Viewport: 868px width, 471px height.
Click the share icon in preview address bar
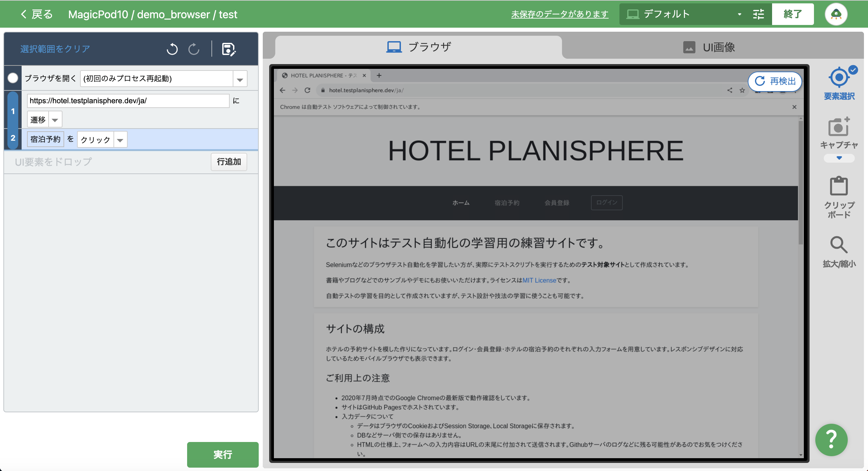click(730, 90)
